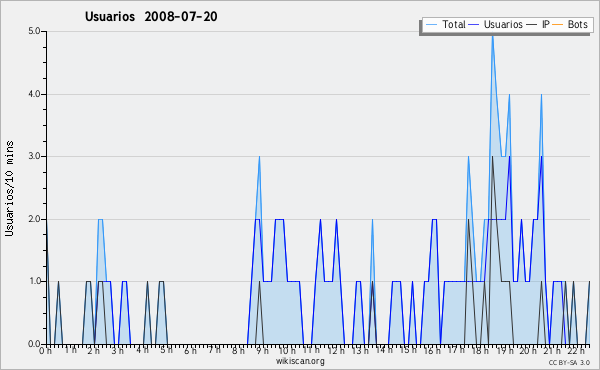Click the x-axis label '8 h'

[238, 351]
